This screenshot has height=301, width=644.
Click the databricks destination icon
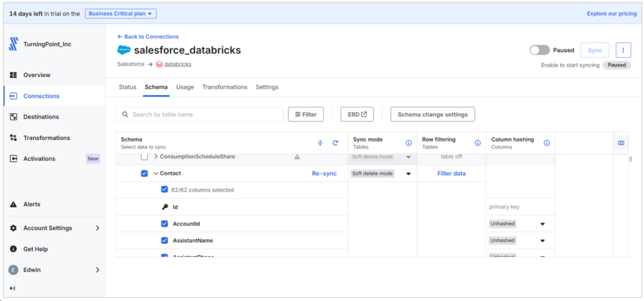(159, 65)
